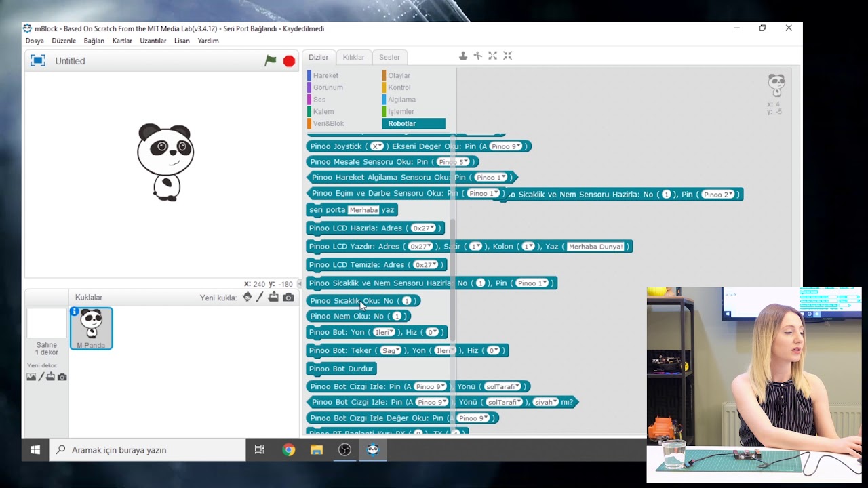Paint a new backdrop brush icon
Viewport: 868px width, 488px height.
pos(41,377)
